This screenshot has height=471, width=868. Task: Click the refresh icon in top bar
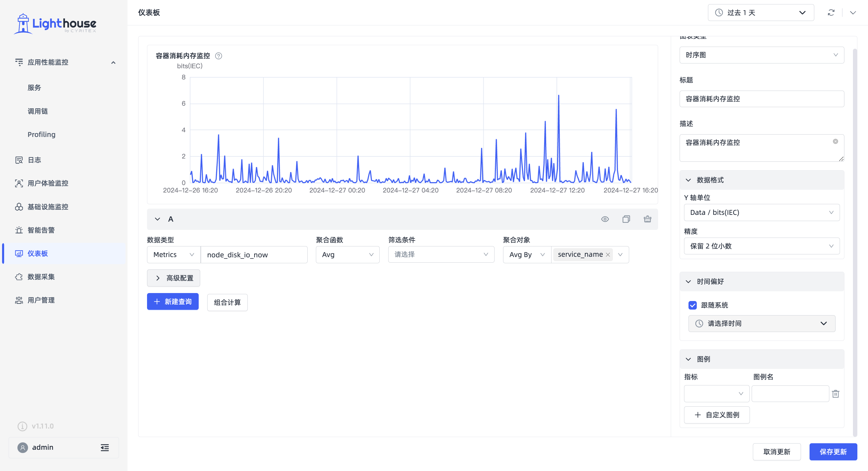831,13
